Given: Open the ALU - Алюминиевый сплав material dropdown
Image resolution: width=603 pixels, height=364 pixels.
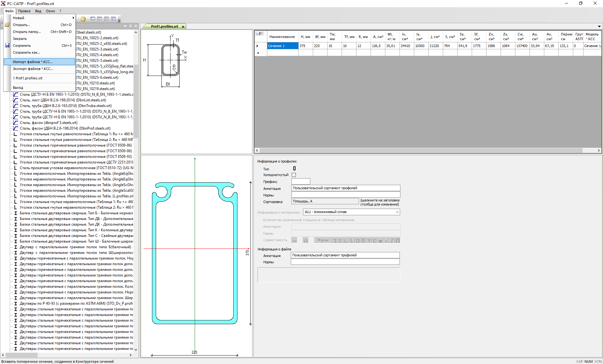Looking at the screenshot, I should (x=397, y=212).
